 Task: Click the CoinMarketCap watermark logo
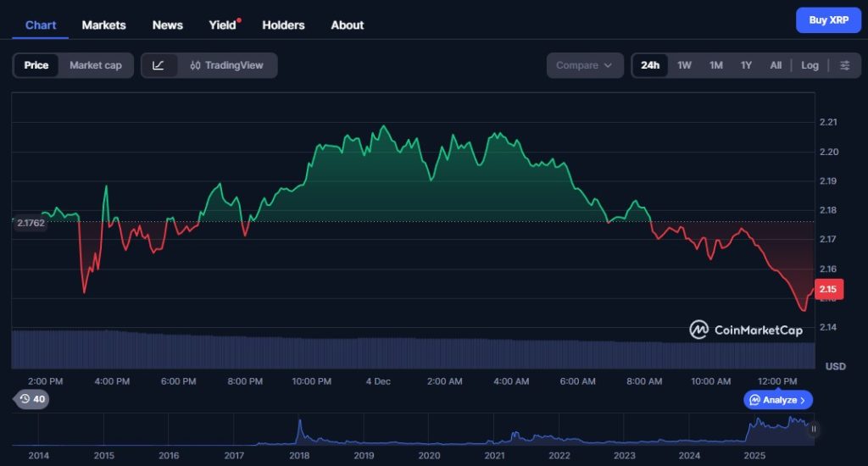(x=745, y=330)
